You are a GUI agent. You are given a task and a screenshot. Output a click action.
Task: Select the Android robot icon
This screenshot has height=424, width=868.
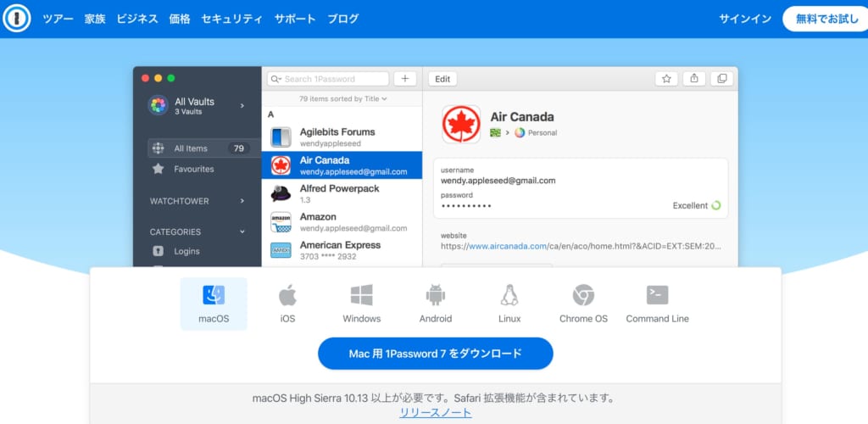coord(436,296)
